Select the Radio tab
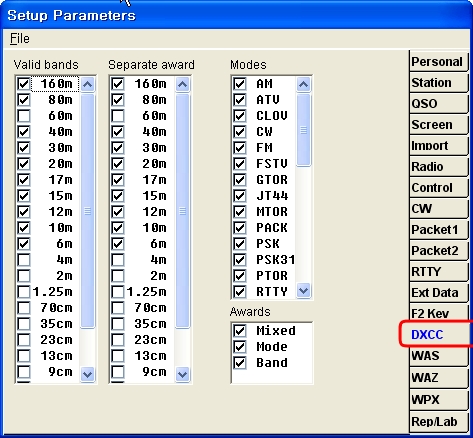 click(438, 167)
